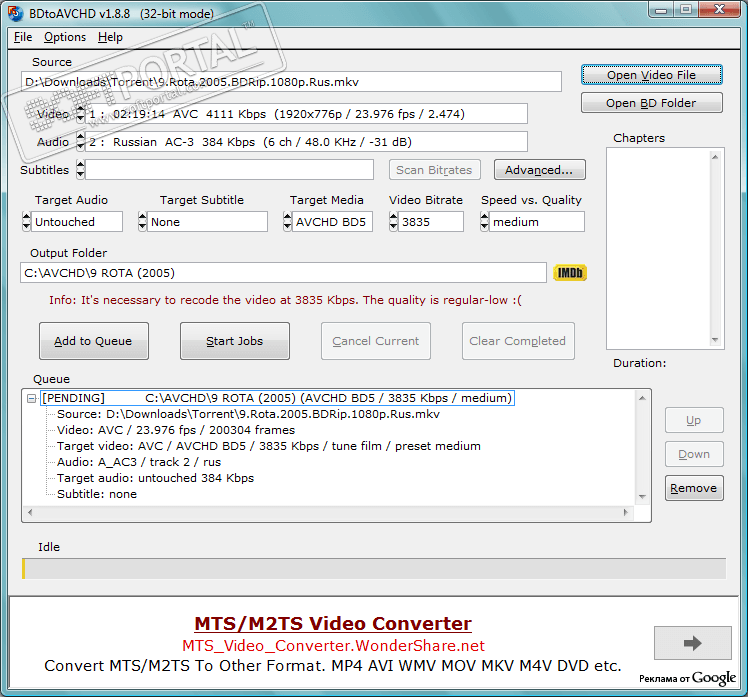This screenshot has height=697, width=748.
Task: Click the Output Folder path field
Action: tap(283, 273)
